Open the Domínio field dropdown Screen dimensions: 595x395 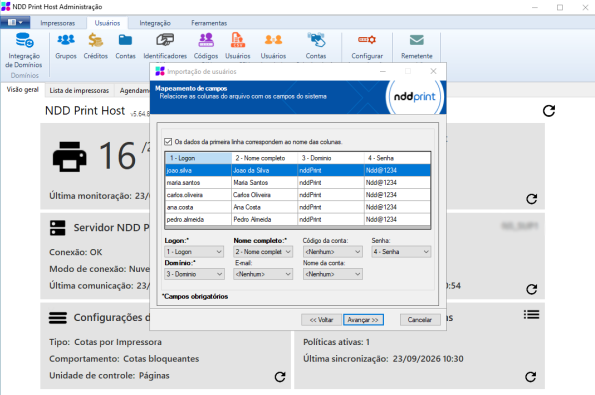click(194, 274)
